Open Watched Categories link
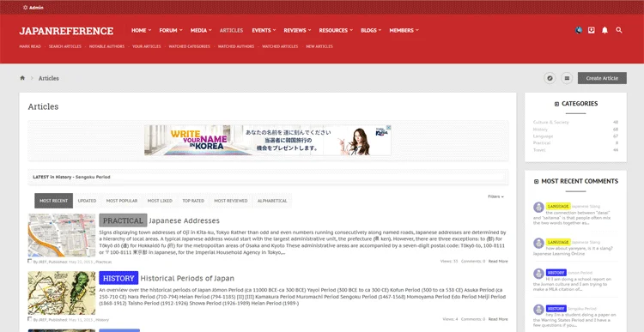 pyautogui.click(x=190, y=46)
